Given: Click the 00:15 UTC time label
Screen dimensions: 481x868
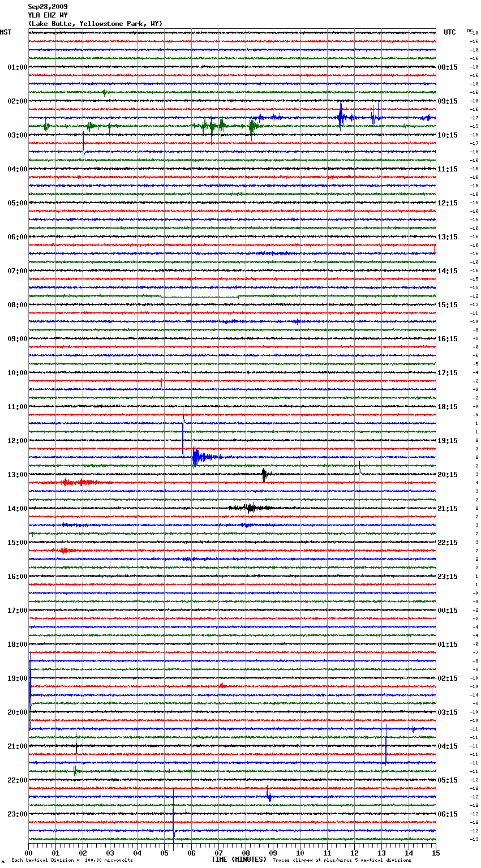Looking at the screenshot, I should pos(448,611).
